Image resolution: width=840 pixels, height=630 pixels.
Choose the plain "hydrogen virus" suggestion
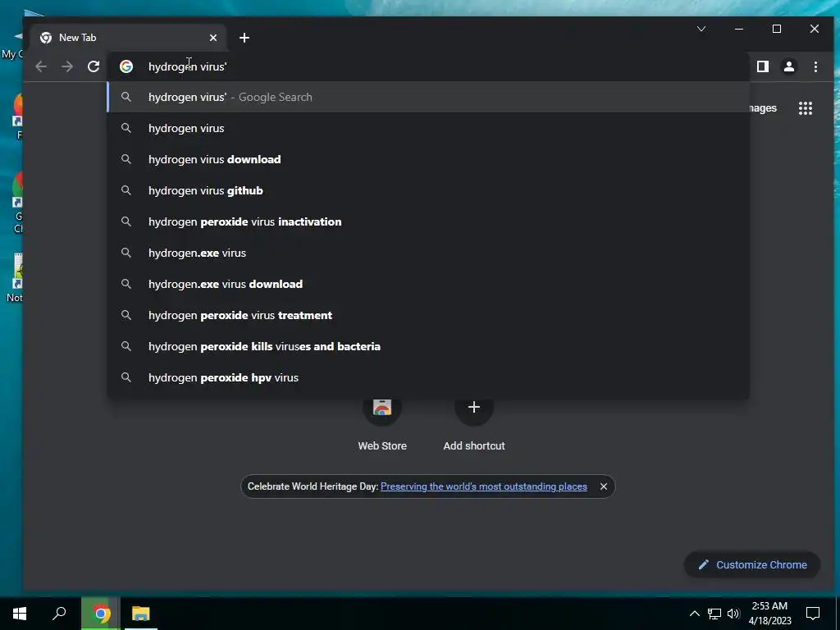coord(428,128)
